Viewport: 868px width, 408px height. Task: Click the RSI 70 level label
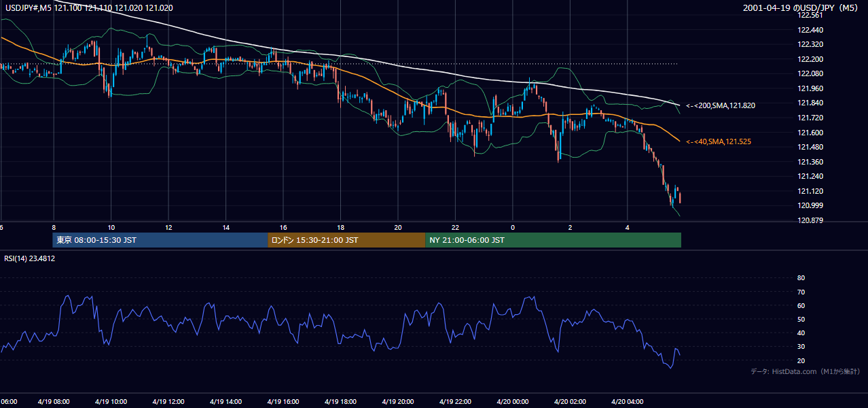click(801, 292)
